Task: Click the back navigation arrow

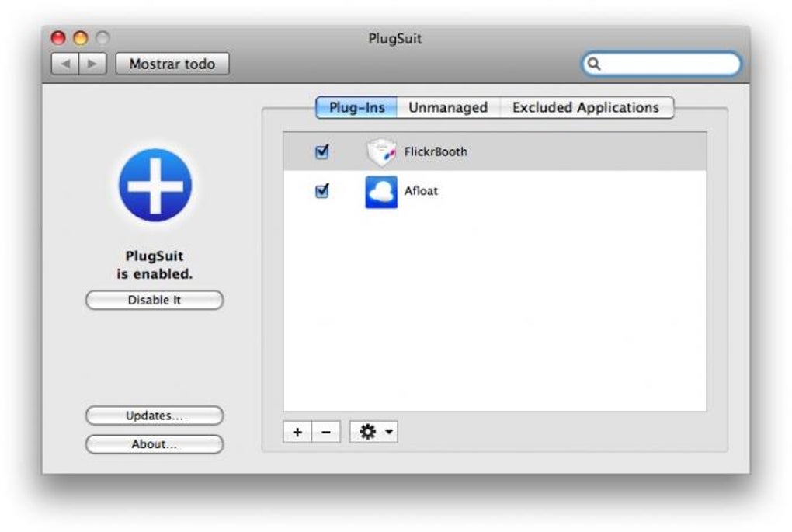Action: (x=65, y=64)
